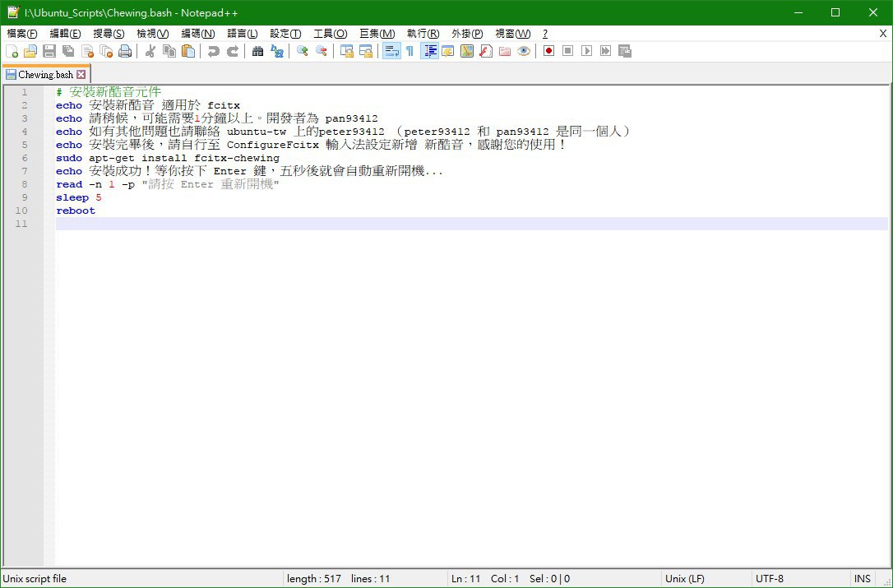This screenshot has width=893, height=588.
Task: Open the Function List panel icon
Action: [x=486, y=51]
